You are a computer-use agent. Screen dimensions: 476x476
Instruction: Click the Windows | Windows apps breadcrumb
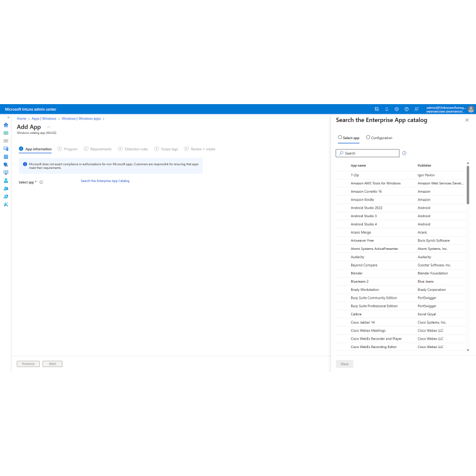[82, 118]
